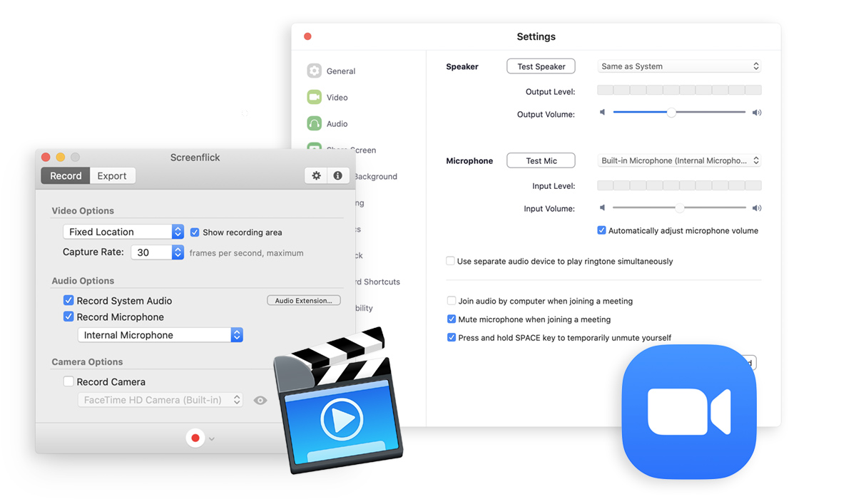Screen dimensions: 856x504
Task: Switch to the Export tab in Screenflick
Action: coord(112,176)
